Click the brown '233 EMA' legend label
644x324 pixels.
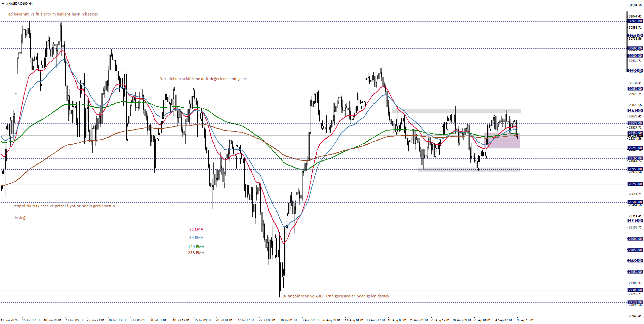196,253
